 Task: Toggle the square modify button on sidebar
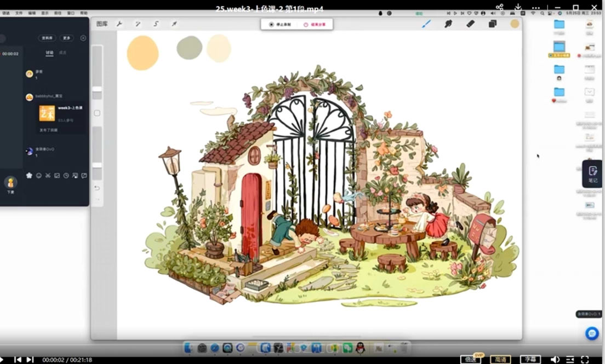click(97, 113)
